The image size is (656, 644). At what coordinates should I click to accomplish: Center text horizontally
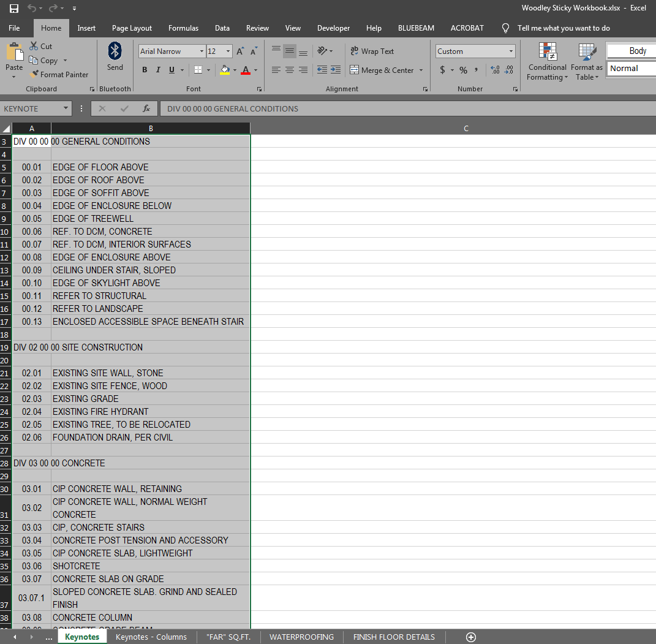pos(290,70)
